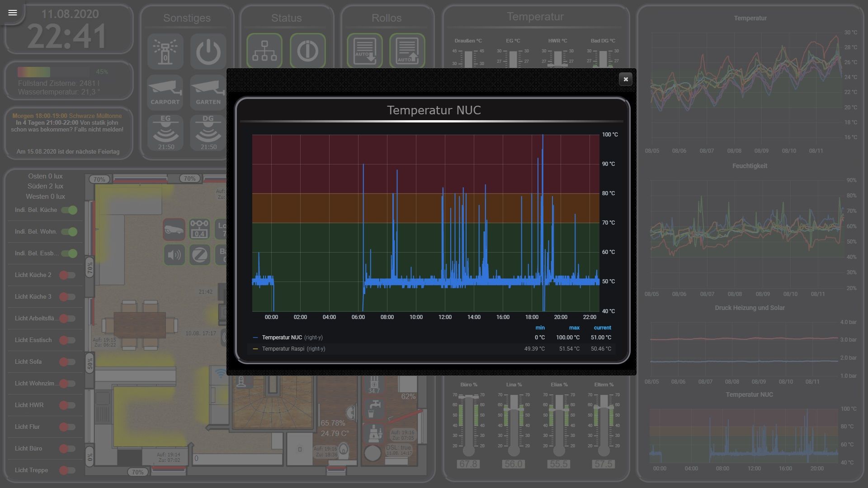
Task: Switch on Licht Küche 3
Action: (67, 297)
